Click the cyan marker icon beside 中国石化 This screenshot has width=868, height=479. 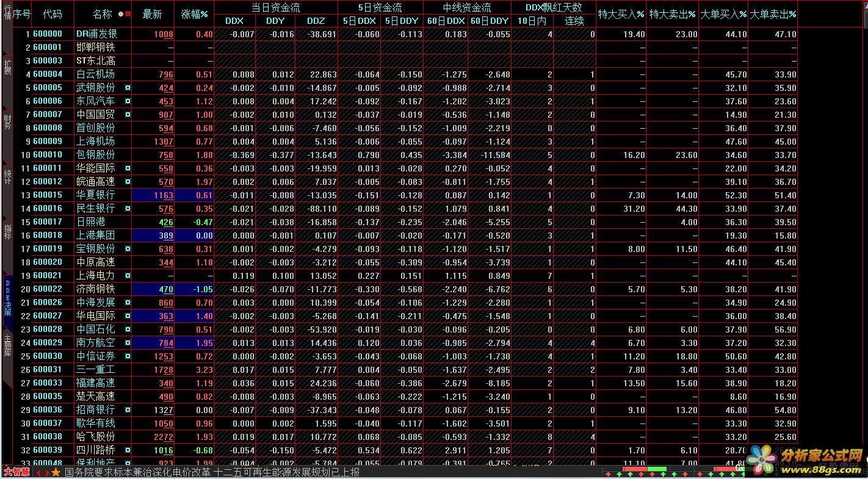(128, 330)
